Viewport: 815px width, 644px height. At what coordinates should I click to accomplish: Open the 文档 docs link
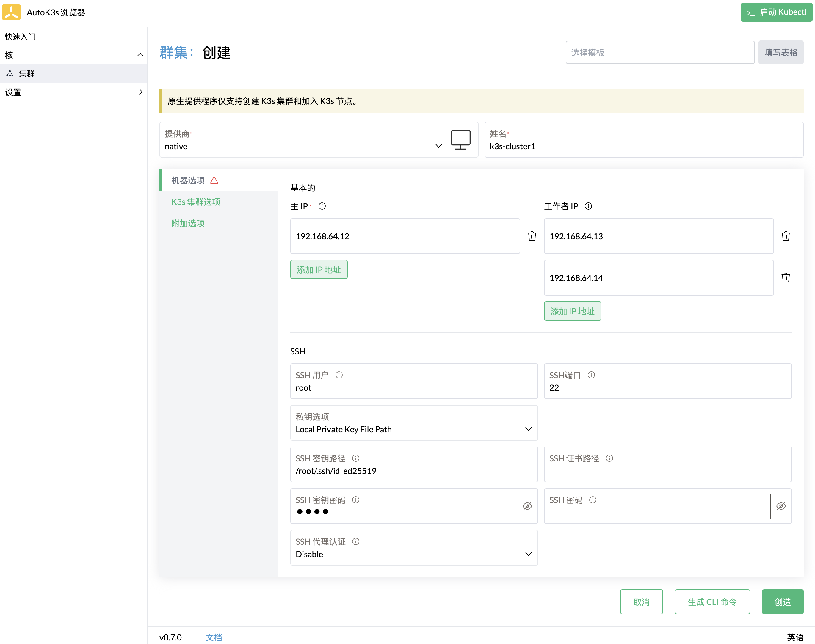coord(214,637)
